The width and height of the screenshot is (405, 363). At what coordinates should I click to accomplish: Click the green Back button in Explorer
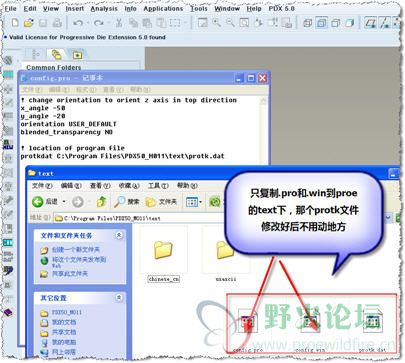38,201
